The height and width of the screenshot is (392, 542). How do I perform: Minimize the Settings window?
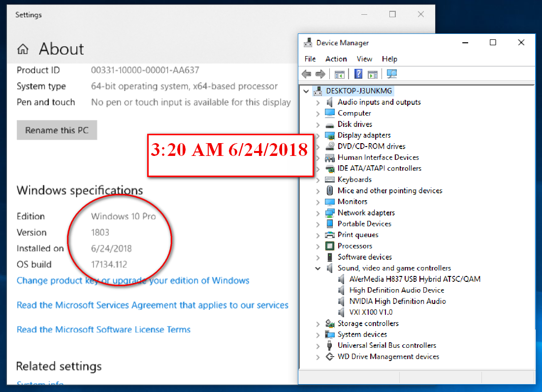tap(364, 14)
